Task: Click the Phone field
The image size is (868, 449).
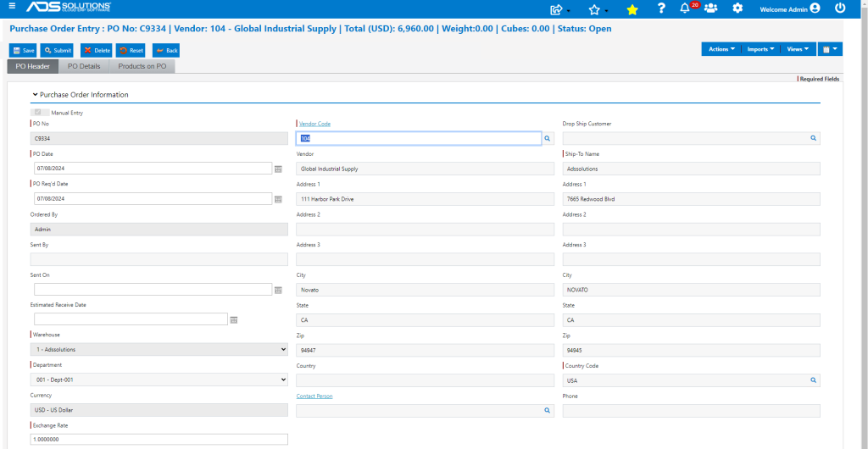Action: point(692,410)
